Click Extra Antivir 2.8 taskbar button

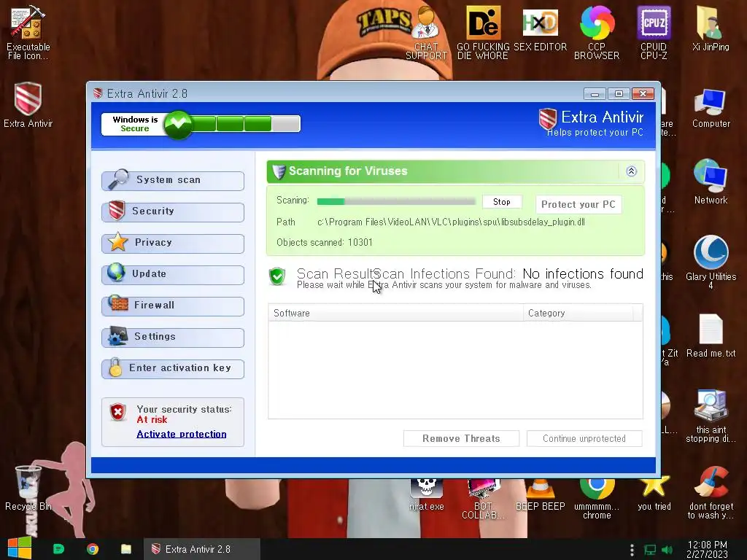click(202, 549)
